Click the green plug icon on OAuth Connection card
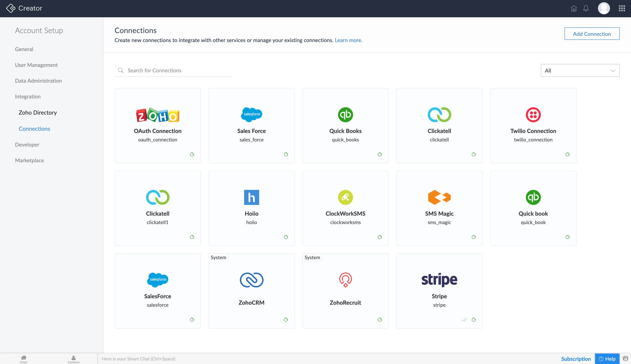Image resolution: width=631 pixels, height=364 pixels. [192, 154]
